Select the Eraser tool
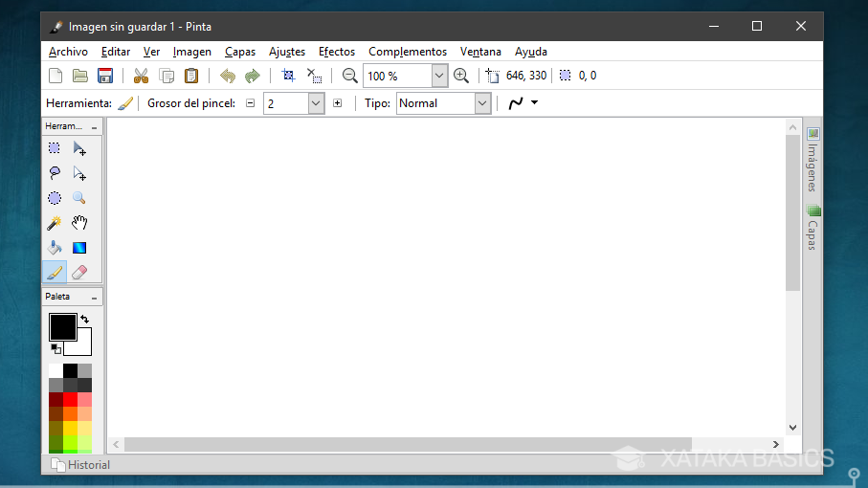 coord(79,272)
